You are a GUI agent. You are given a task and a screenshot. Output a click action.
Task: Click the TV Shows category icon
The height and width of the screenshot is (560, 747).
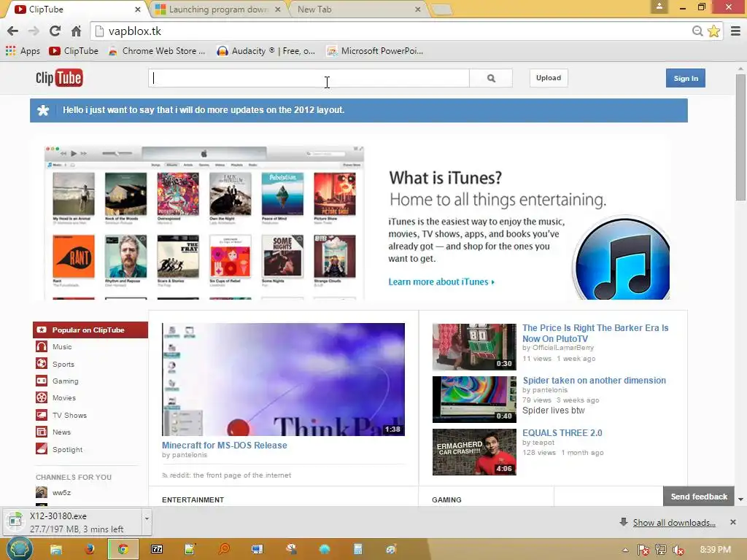coord(42,415)
